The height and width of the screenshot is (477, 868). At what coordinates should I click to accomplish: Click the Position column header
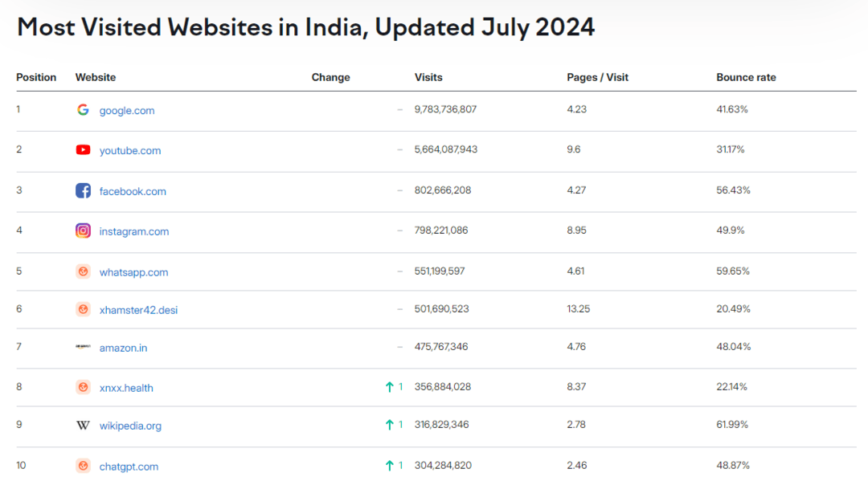36,78
